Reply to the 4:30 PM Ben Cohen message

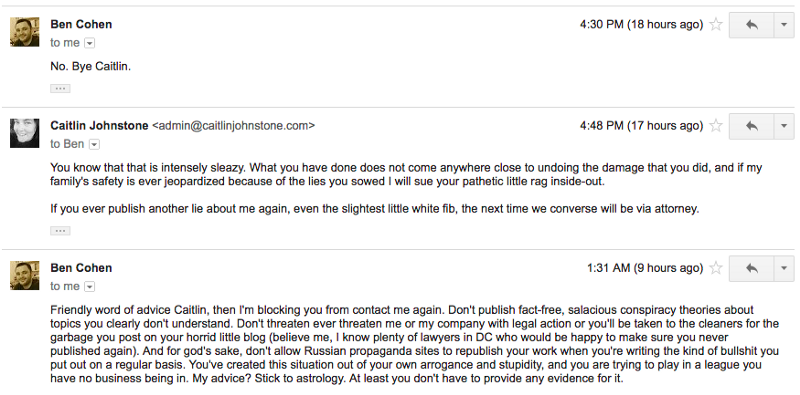point(752,25)
